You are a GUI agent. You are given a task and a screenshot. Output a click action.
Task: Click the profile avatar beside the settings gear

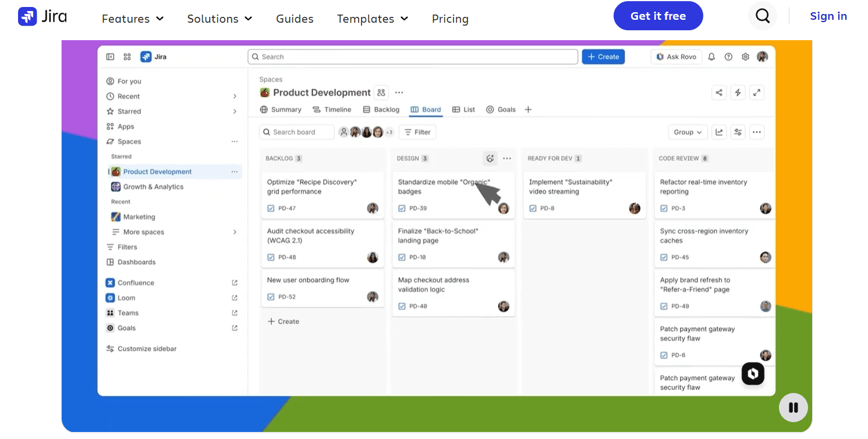coord(762,56)
